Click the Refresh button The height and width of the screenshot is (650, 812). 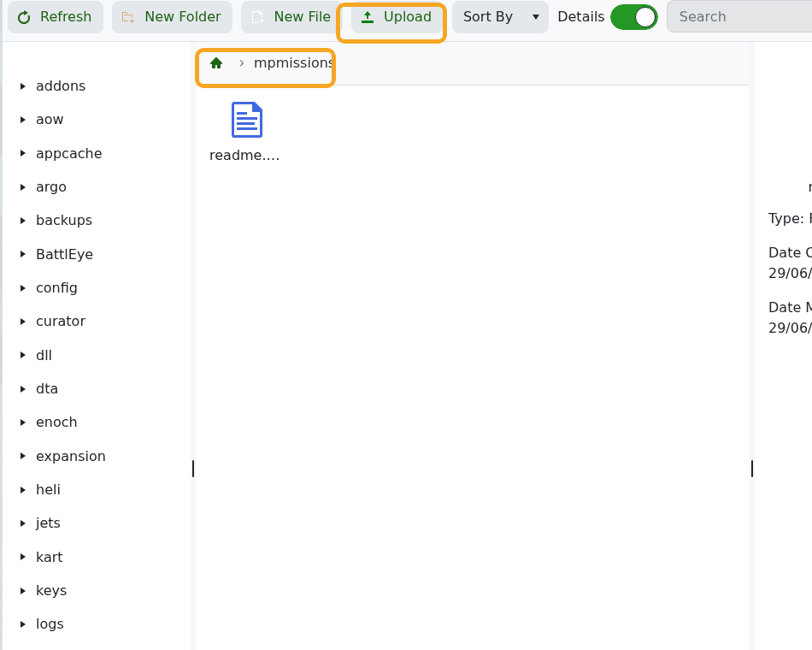[x=56, y=17]
